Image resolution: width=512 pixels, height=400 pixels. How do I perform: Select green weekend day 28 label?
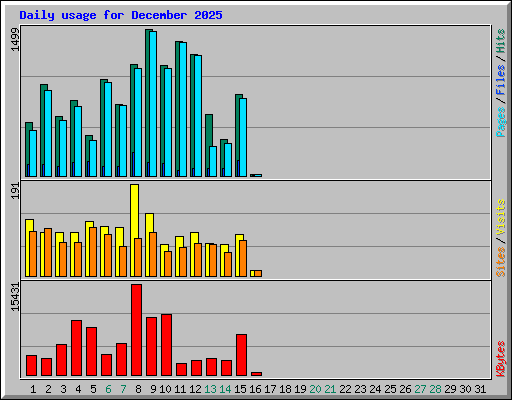coord(435,389)
